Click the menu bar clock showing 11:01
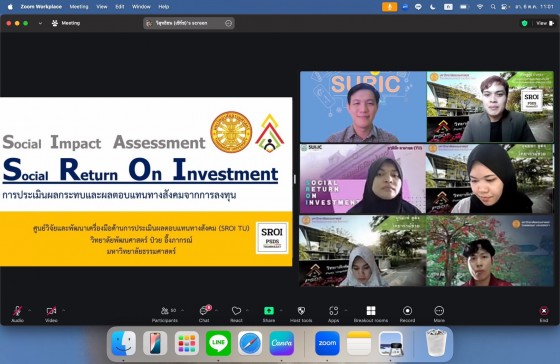 [534, 6]
